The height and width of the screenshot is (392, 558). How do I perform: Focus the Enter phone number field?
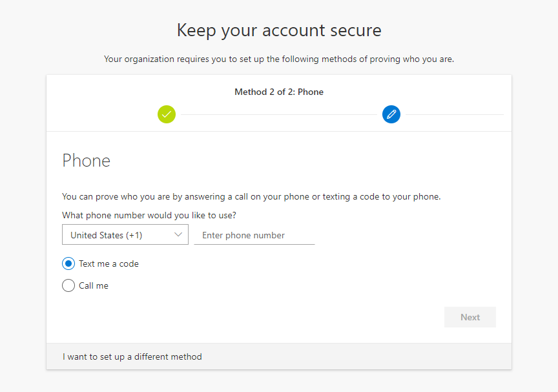pyautogui.click(x=254, y=235)
